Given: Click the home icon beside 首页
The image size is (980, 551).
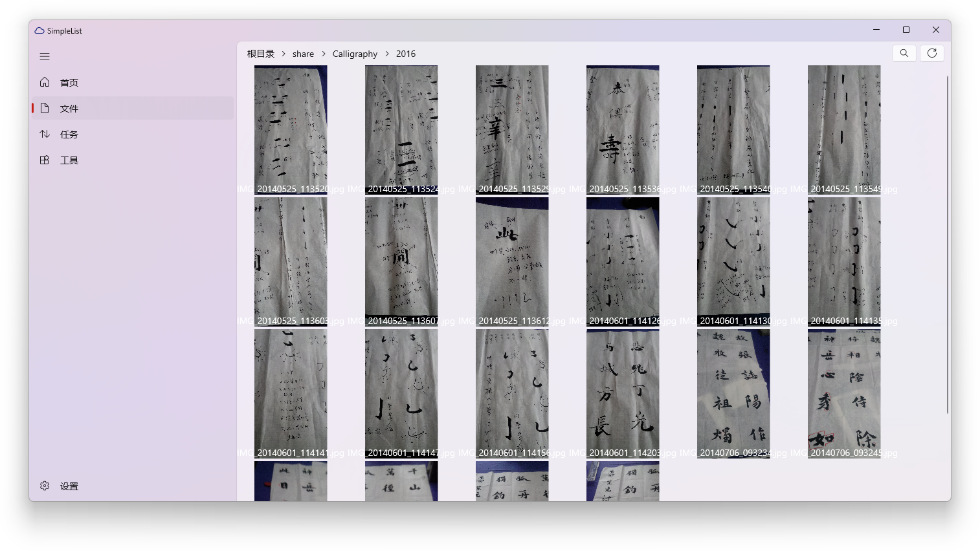Looking at the screenshot, I should point(45,82).
